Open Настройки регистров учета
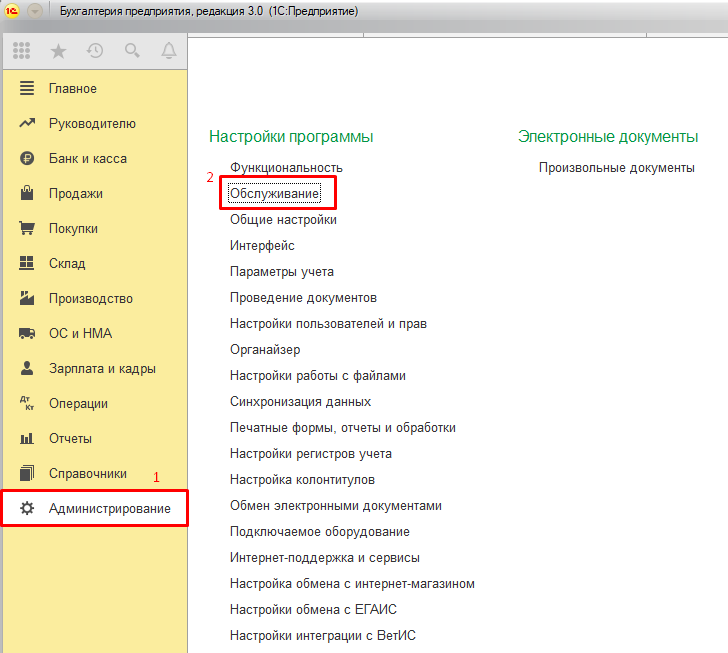728x653 pixels. pos(311,453)
